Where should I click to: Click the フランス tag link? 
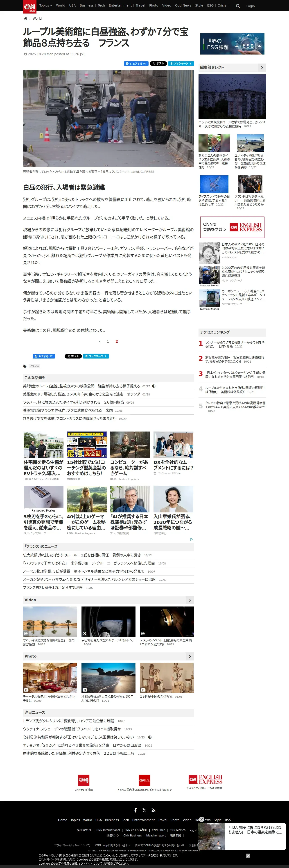pos(34,366)
